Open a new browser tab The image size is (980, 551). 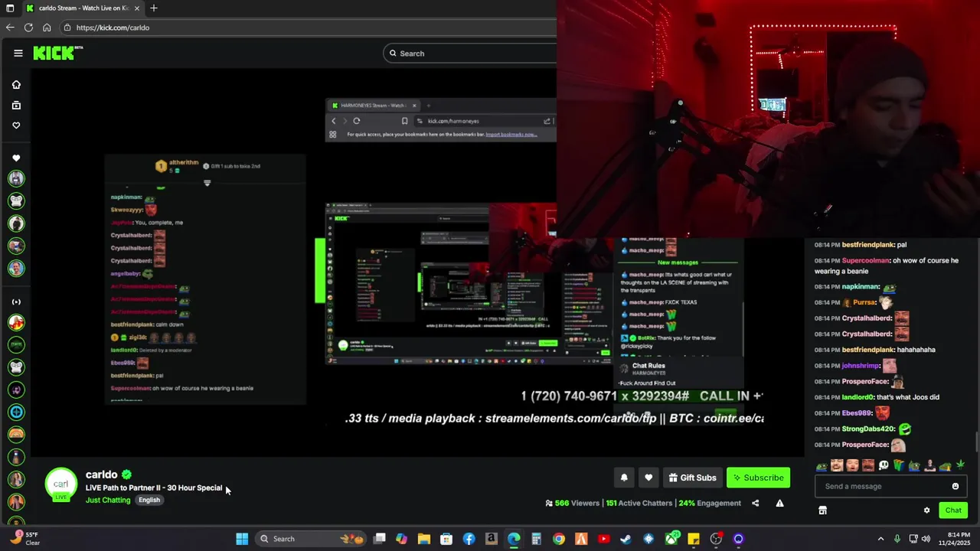tap(154, 8)
